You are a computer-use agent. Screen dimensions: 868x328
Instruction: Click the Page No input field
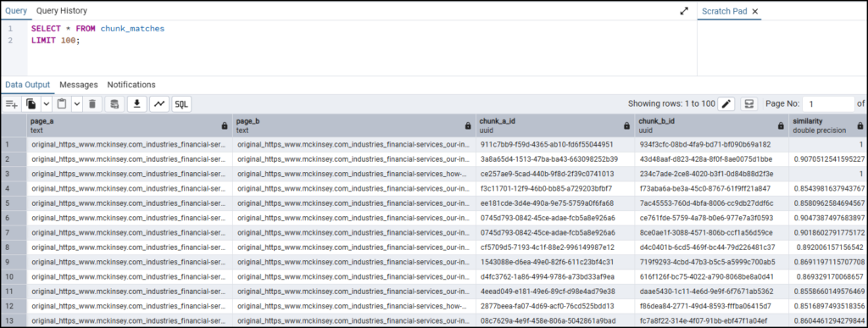coord(829,104)
